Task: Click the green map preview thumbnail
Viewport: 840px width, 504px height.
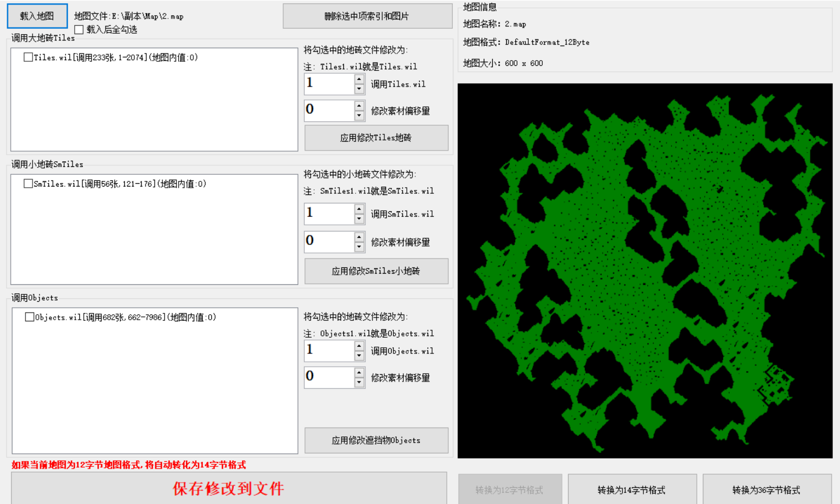Action: click(x=645, y=271)
